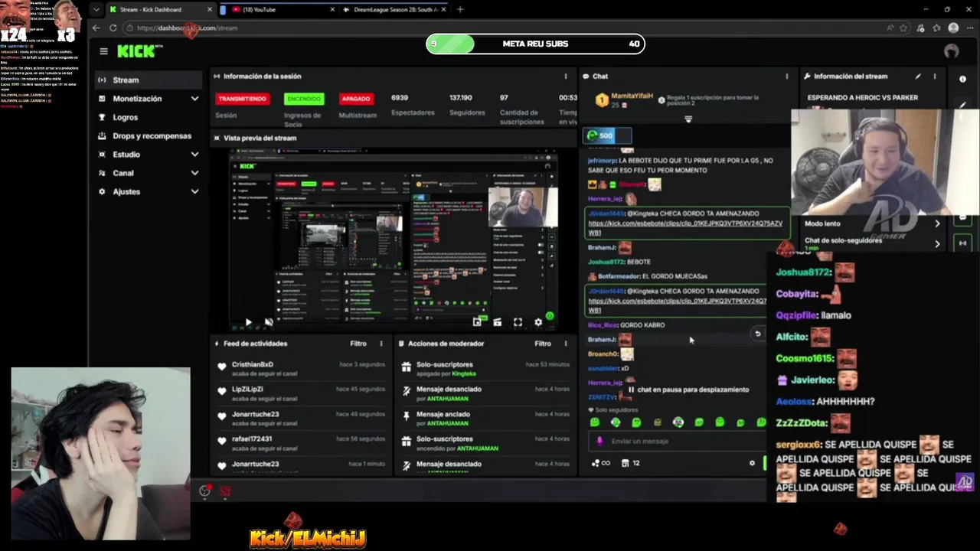Open the browser tab search dropdown

(x=96, y=9)
